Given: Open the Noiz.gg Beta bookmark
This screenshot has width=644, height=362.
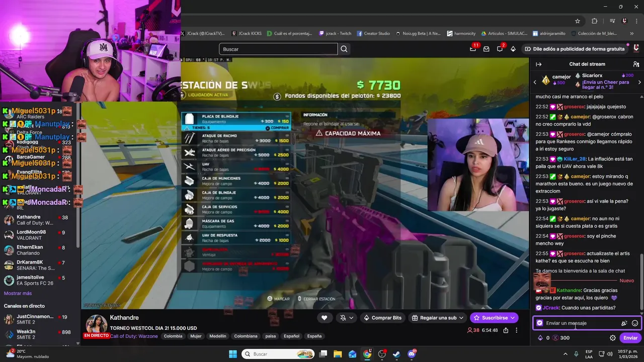Looking at the screenshot, I should [418, 34].
